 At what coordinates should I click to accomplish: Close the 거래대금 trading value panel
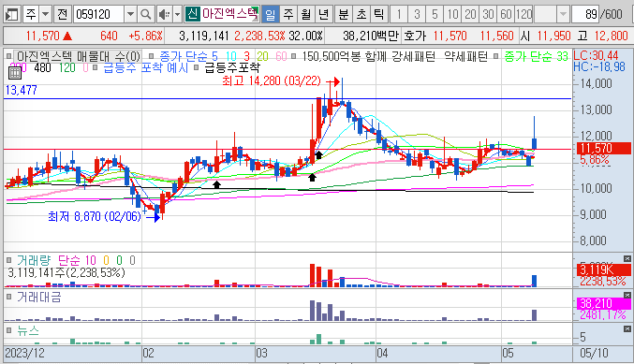[x=627, y=296]
